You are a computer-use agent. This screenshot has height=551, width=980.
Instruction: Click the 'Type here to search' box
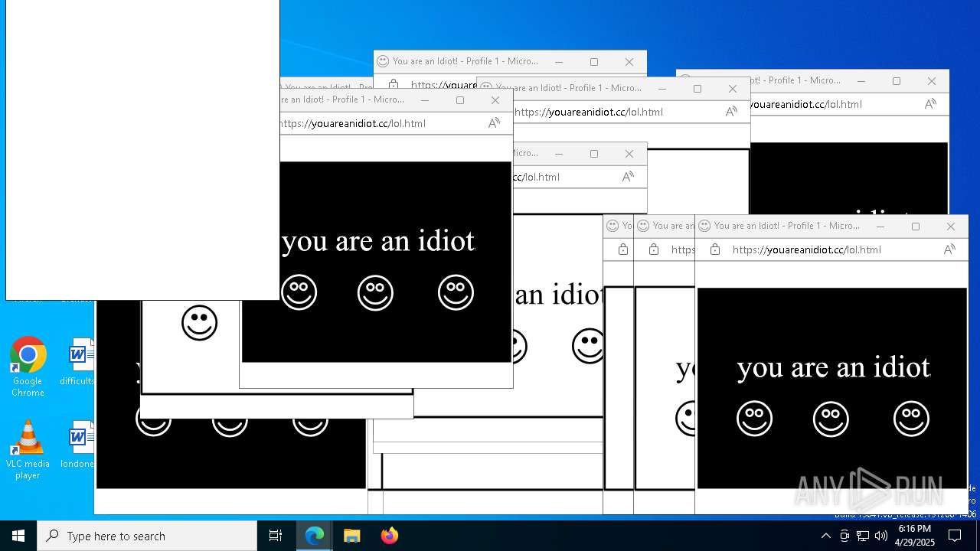pos(147,536)
